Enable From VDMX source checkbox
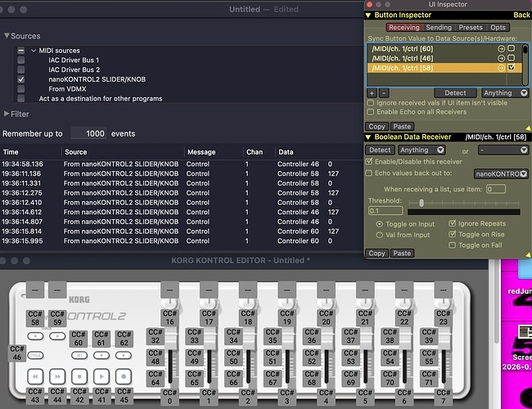 point(21,89)
